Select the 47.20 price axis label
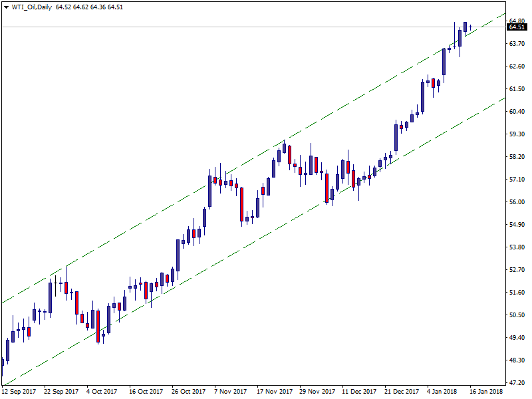 (x=518, y=383)
